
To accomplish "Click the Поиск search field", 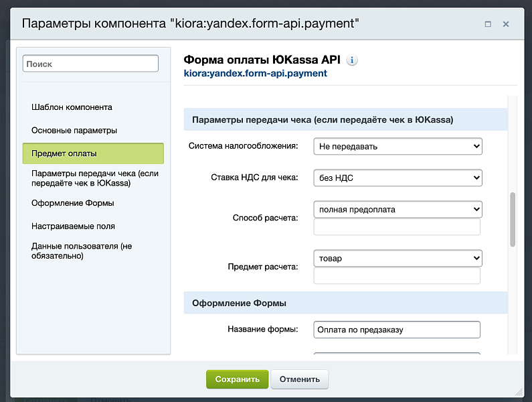I will (90, 64).
